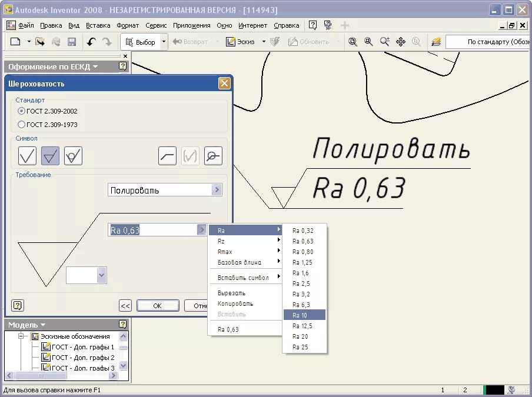The width and height of the screenshot is (532, 397).
Task: Collapse the Эскизные обозначения tree node
Action: [x=21, y=336]
